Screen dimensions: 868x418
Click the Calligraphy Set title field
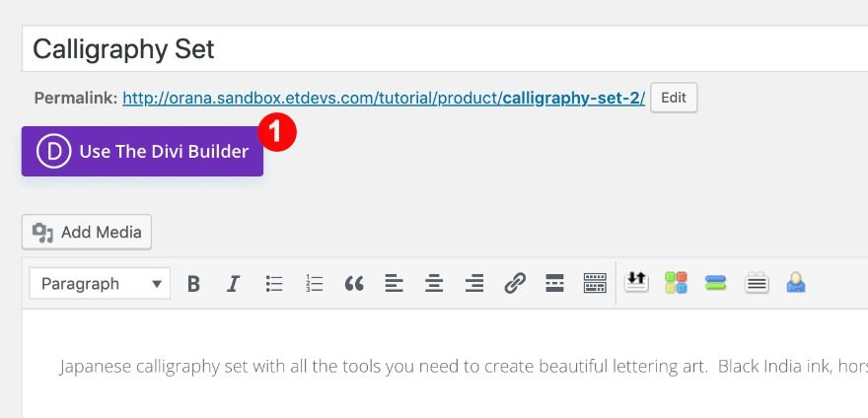click(x=444, y=49)
